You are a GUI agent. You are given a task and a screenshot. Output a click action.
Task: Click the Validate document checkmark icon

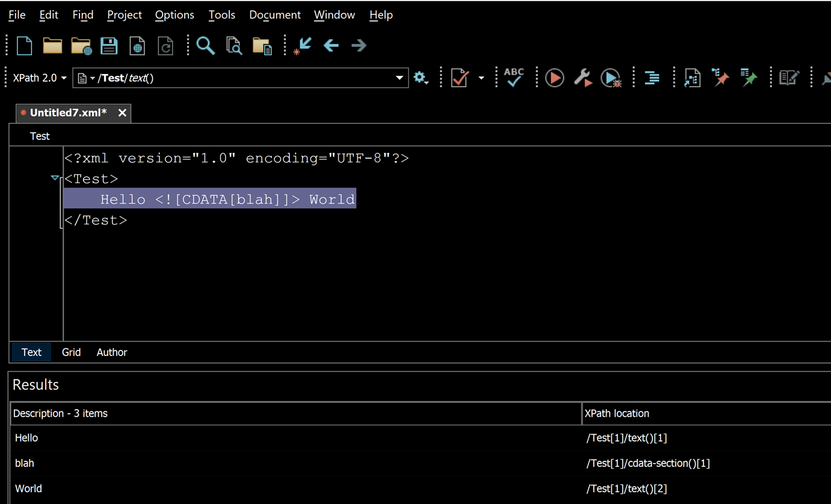point(460,78)
